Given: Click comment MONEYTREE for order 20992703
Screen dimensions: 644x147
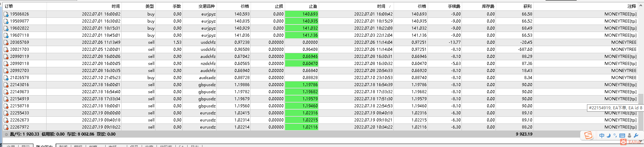Looking at the screenshot, I should [624, 71].
